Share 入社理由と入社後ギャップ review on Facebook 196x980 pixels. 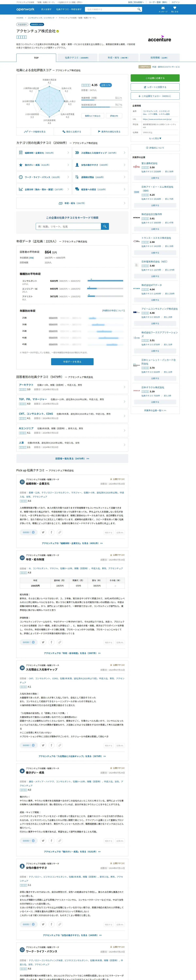[x=51, y=745]
